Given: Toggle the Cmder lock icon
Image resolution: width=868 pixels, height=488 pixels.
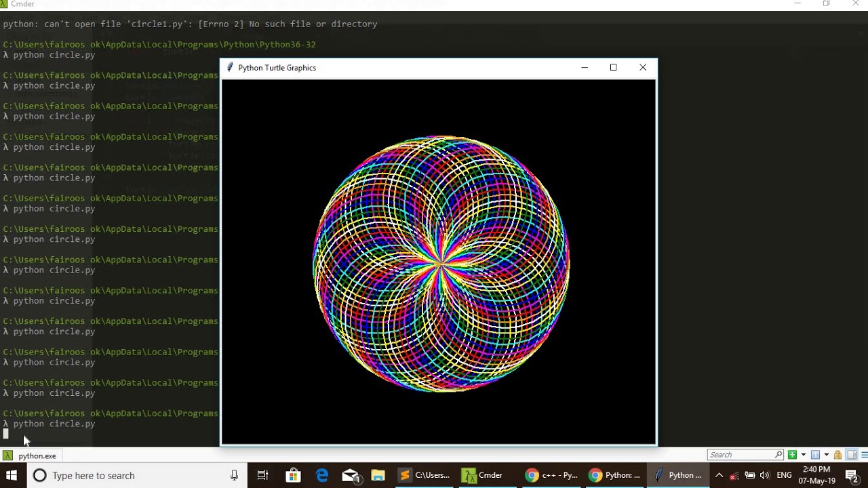Looking at the screenshot, I should (838, 455).
